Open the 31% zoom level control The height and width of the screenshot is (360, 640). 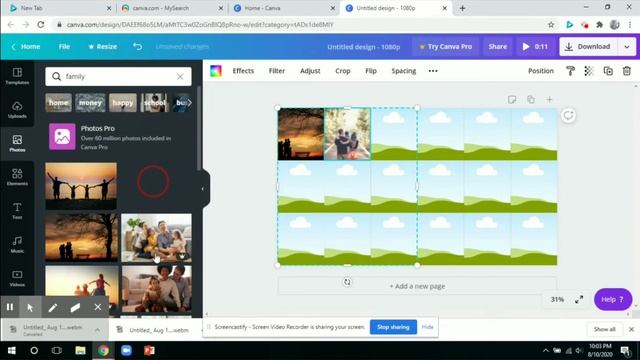tap(557, 299)
